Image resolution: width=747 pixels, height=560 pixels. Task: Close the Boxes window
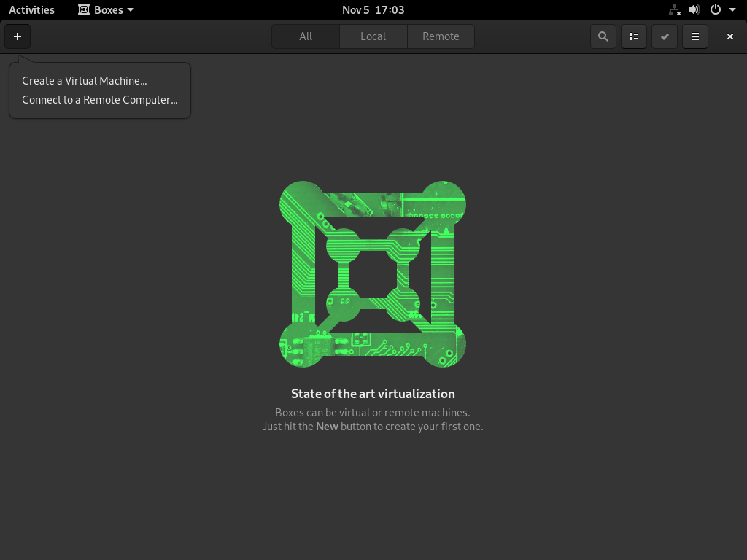click(x=729, y=36)
